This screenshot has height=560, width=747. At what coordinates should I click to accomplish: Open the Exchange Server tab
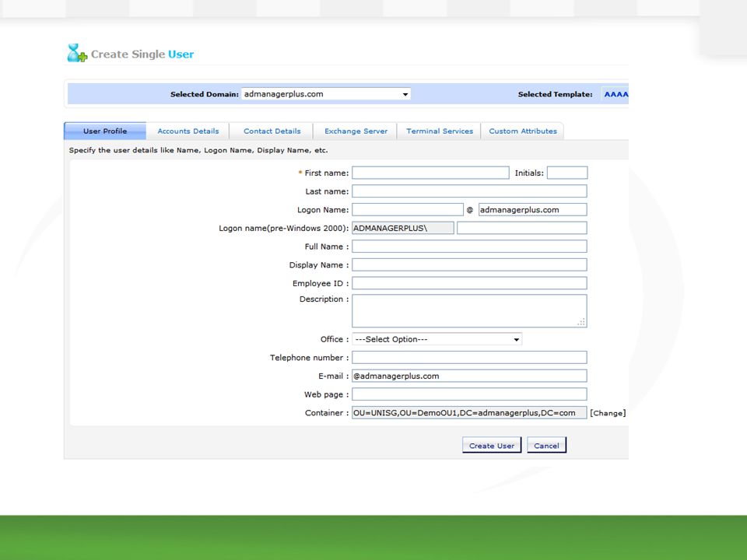356,131
